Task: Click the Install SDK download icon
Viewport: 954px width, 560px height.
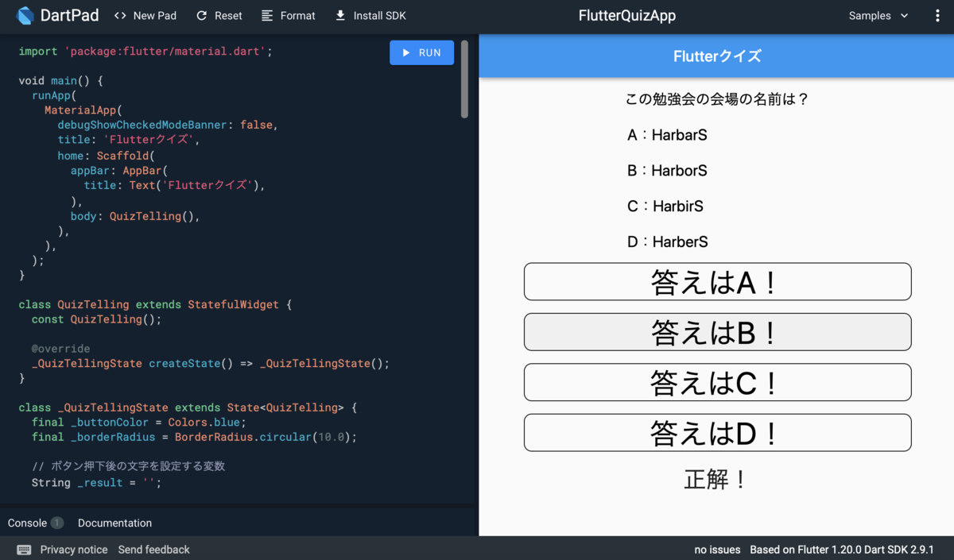Action: click(340, 15)
